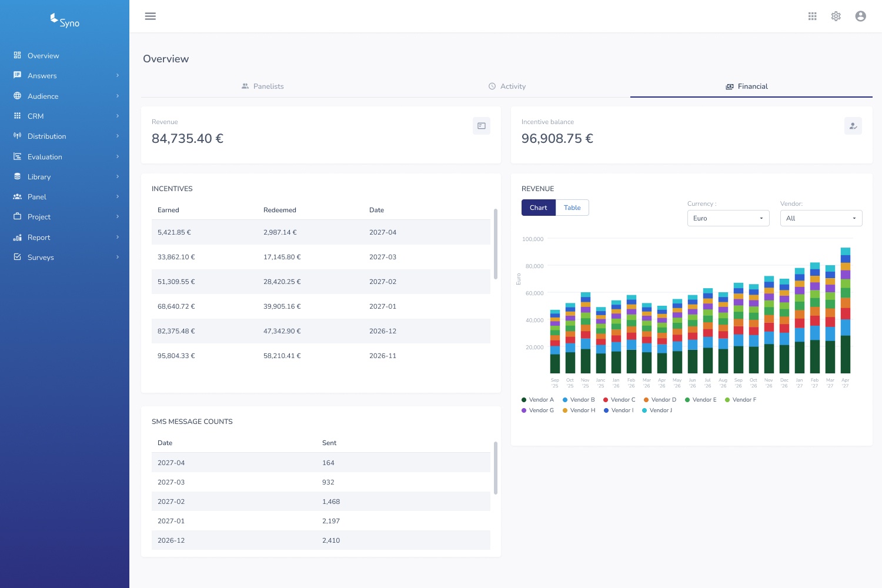This screenshot has width=882, height=588.
Task: Open the Currency Euro dropdown
Action: tap(728, 218)
